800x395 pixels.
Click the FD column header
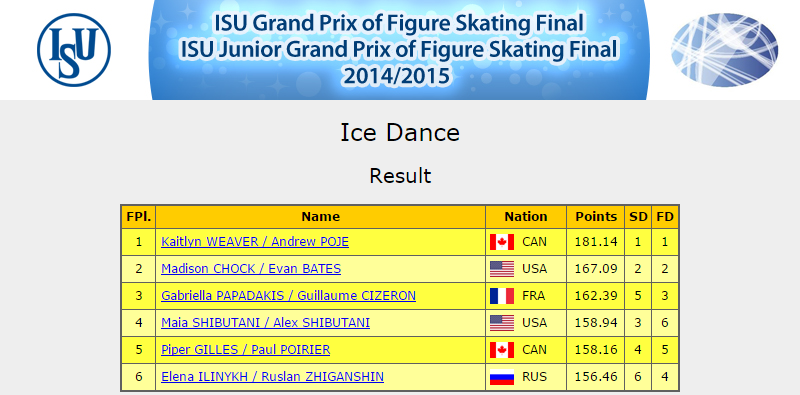(665, 217)
